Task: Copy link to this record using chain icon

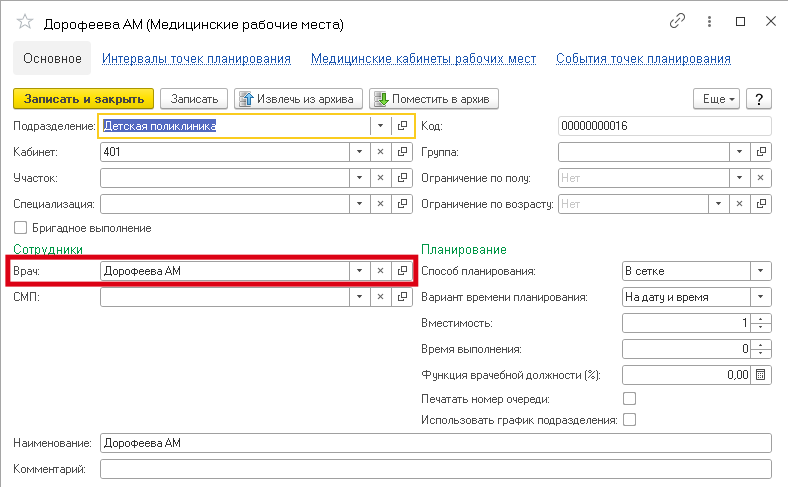Action: (x=678, y=21)
